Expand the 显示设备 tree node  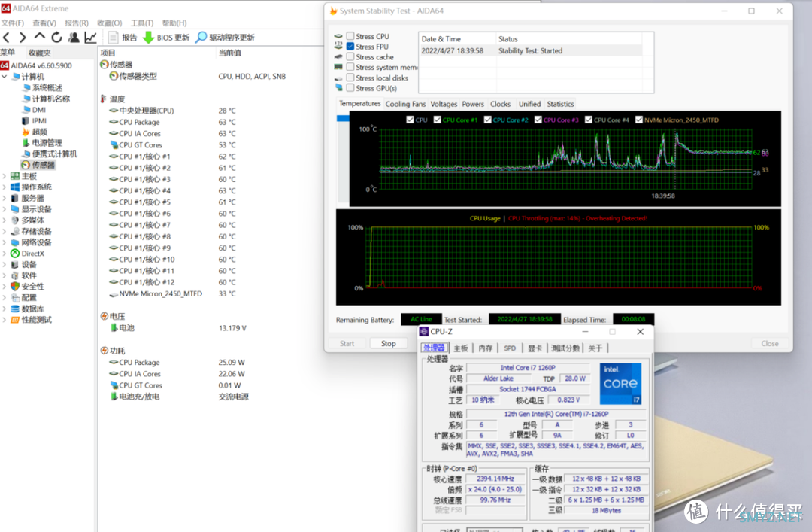[x=5, y=209]
